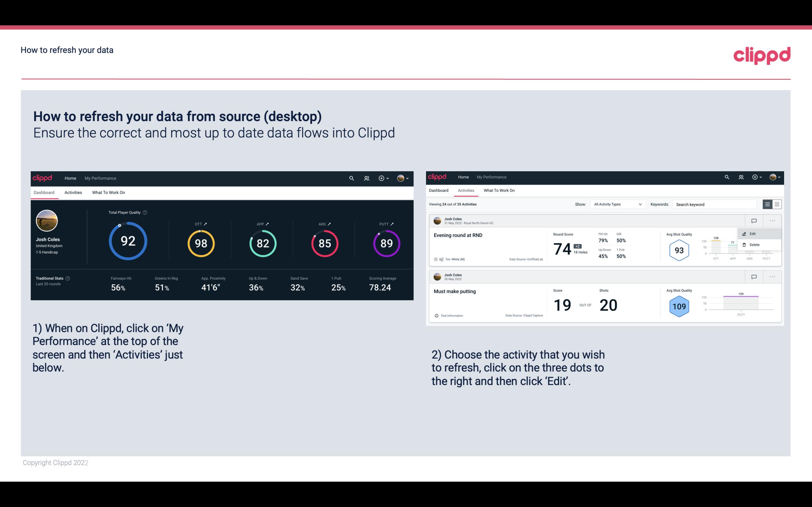The height and width of the screenshot is (507, 812).
Task: Click the search icon in navigation bar
Action: pyautogui.click(x=351, y=178)
